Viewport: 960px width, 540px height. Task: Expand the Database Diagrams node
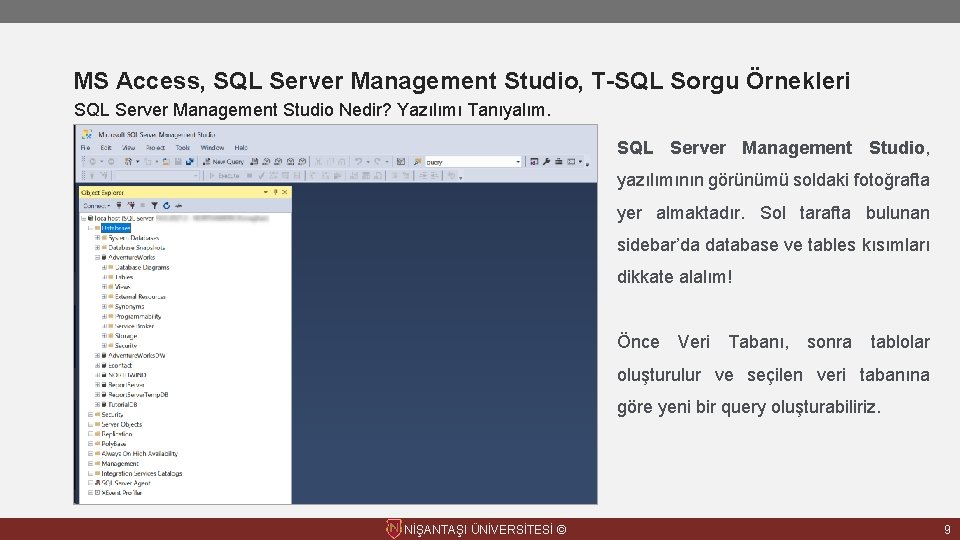pos(104,267)
